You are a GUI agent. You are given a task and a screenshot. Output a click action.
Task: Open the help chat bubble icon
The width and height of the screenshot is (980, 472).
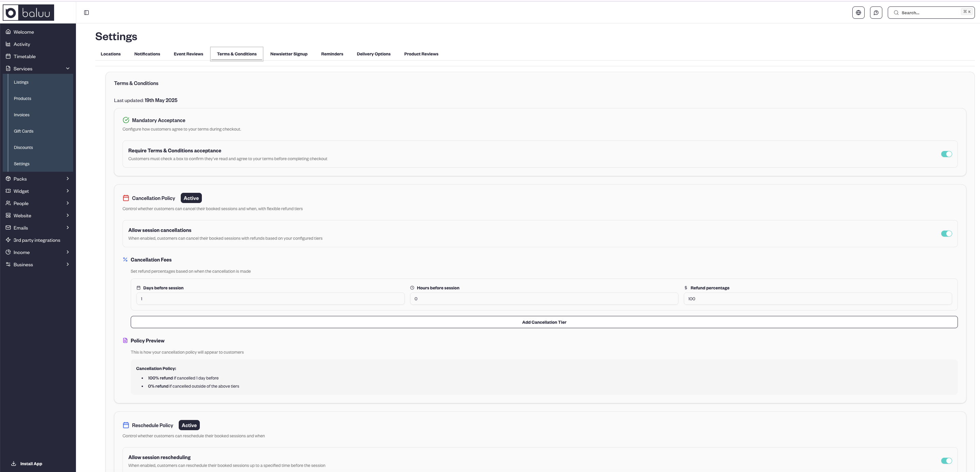tap(876, 13)
